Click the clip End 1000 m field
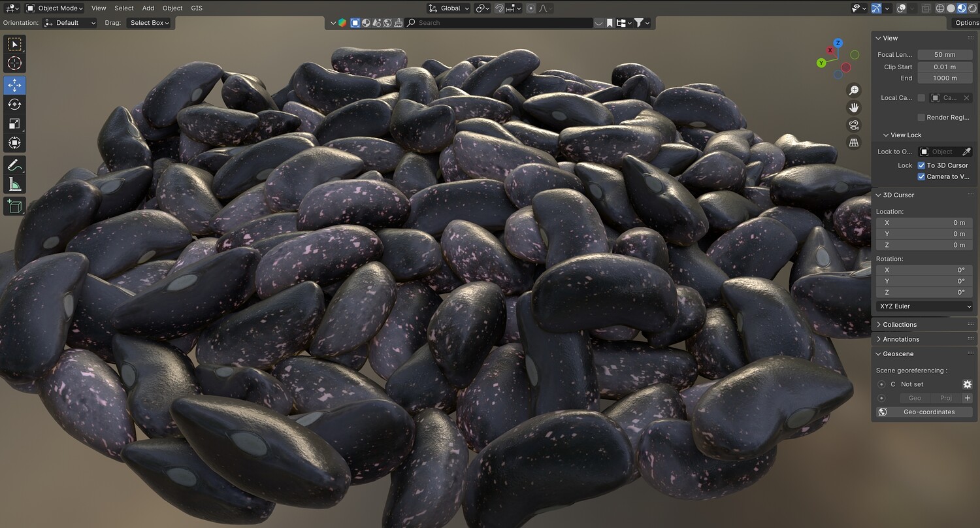The width and height of the screenshot is (980, 528). coord(945,78)
